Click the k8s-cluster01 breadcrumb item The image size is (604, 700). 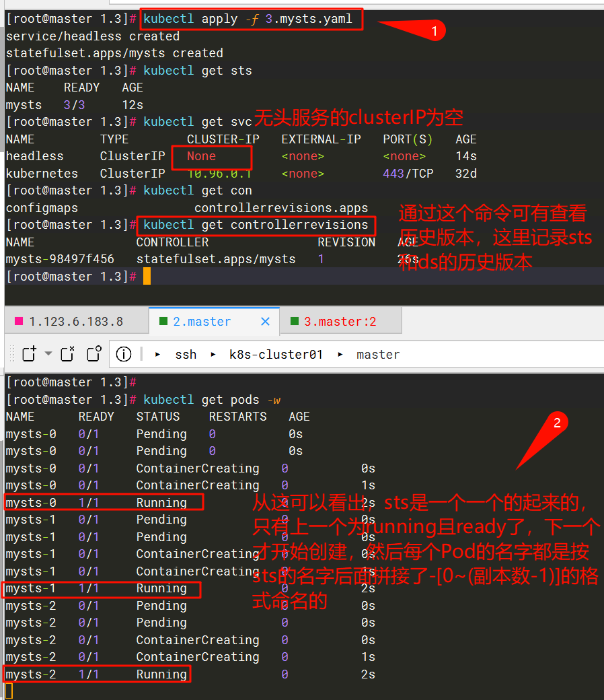tap(276, 355)
